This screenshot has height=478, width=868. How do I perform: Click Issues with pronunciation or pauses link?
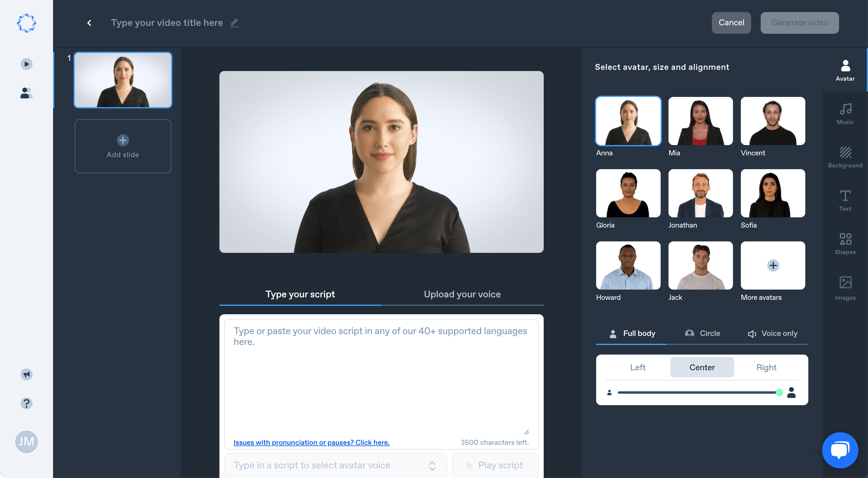click(x=312, y=442)
